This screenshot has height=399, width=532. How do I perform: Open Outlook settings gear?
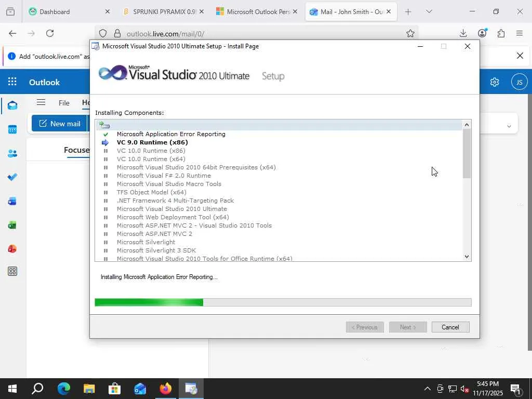[x=495, y=82]
